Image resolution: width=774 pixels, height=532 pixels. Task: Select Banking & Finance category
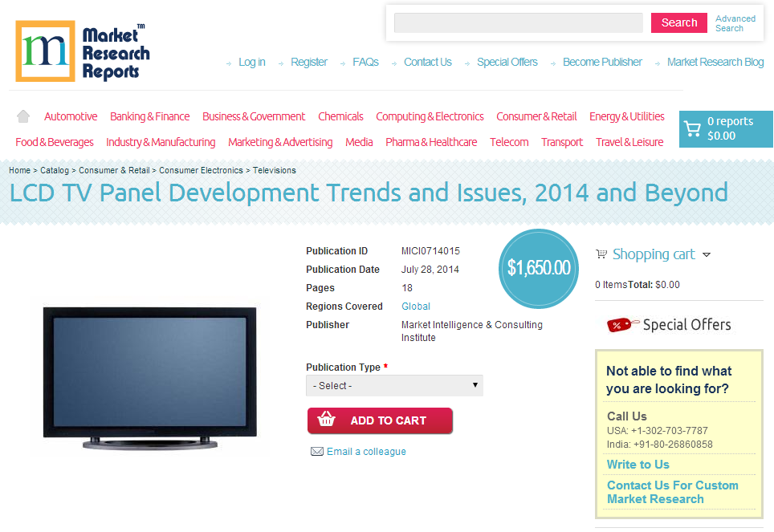149,116
